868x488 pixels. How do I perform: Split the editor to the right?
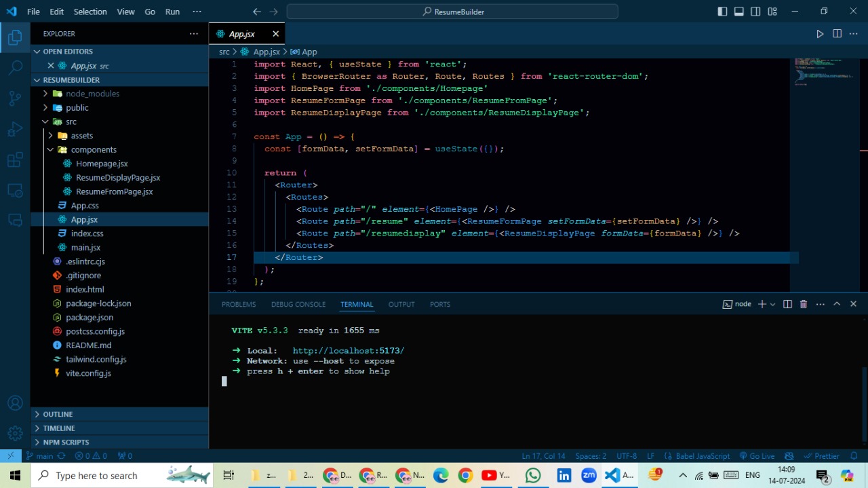pyautogui.click(x=837, y=34)
